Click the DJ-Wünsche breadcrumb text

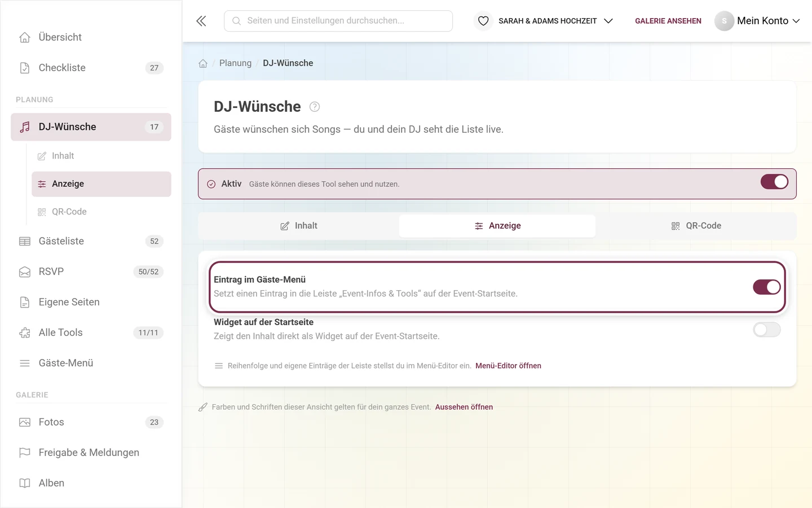[x=288, y=63]
